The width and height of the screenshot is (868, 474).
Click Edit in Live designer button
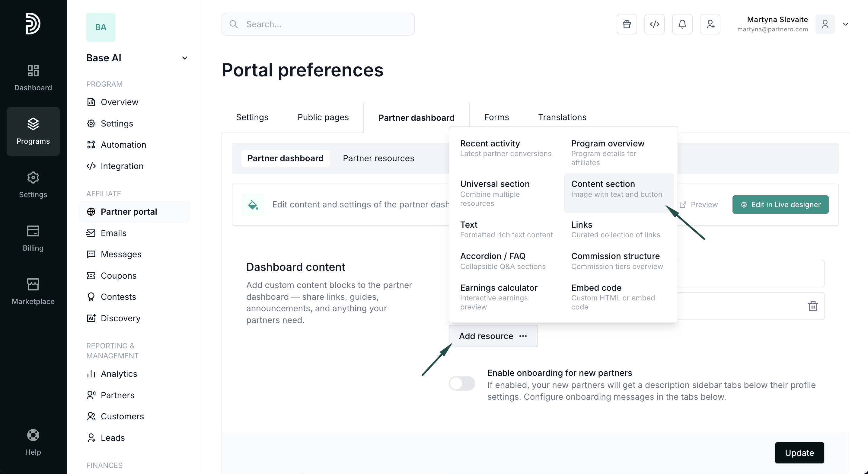(x=780, y=205)
